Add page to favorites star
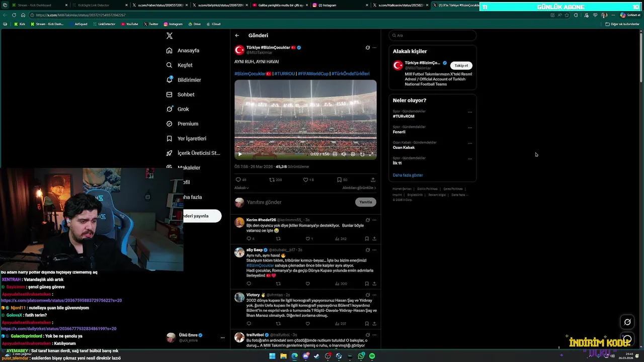The height and width of the screenshot is (362, 644). point(567,15)
